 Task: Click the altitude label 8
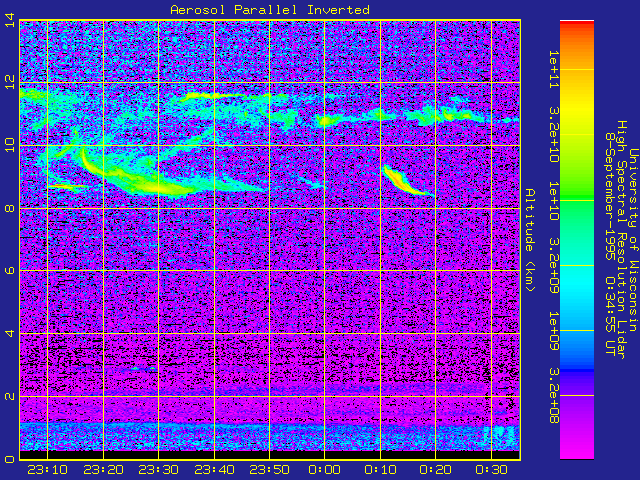click(x=10, y=208)
